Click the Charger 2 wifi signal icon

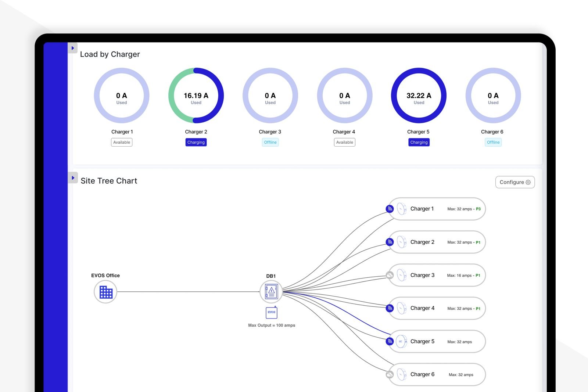(390, 242)
